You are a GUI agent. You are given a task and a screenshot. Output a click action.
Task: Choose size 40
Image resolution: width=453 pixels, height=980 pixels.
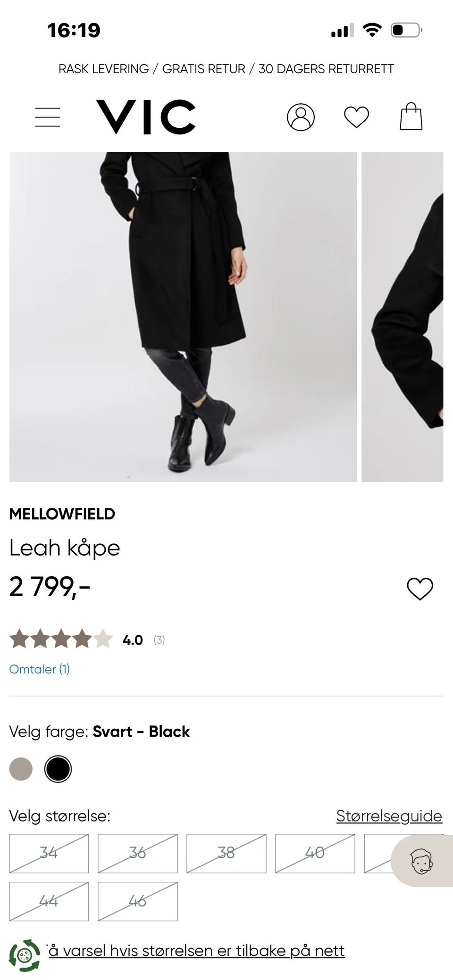(x=315, y=853)
